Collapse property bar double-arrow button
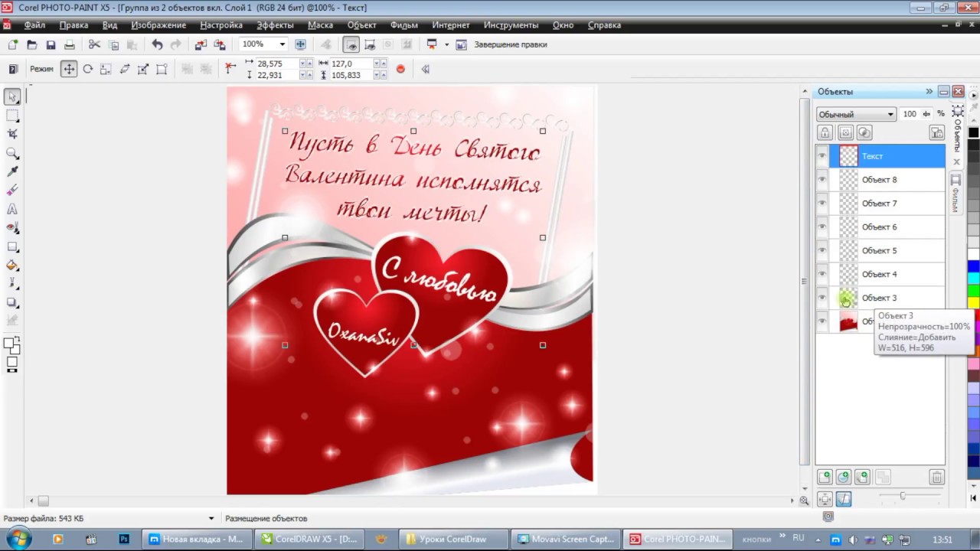The image size is (980, 551). point(425,69)
